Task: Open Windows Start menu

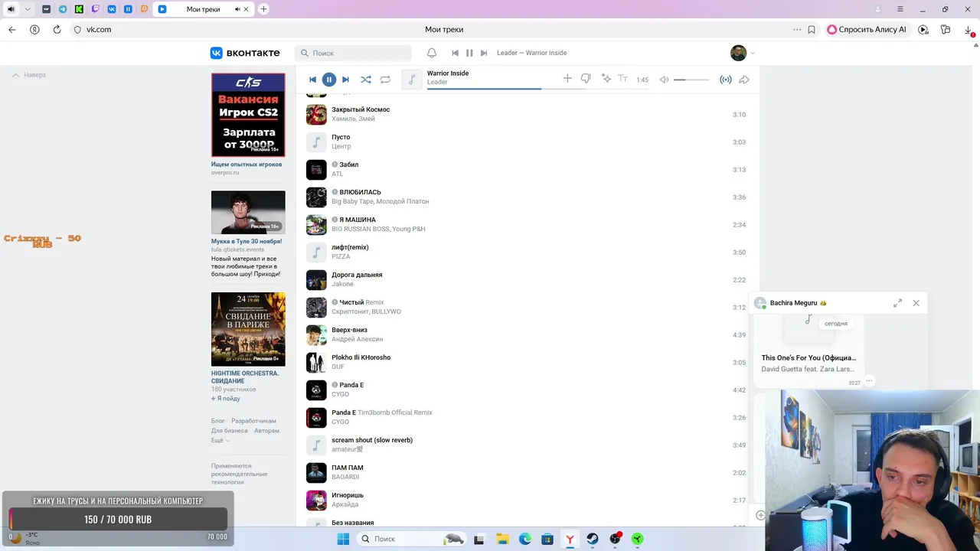Action: tap(343, 539)
